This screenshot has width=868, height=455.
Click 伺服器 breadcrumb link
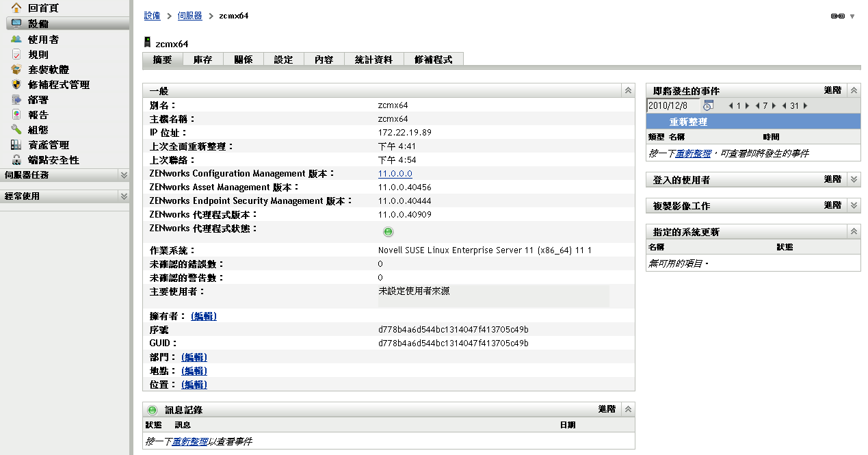(189, 16)
